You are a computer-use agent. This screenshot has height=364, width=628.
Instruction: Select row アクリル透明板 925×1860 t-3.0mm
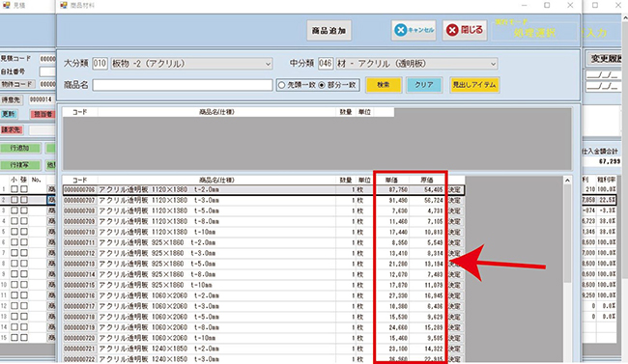pos(264,253)
